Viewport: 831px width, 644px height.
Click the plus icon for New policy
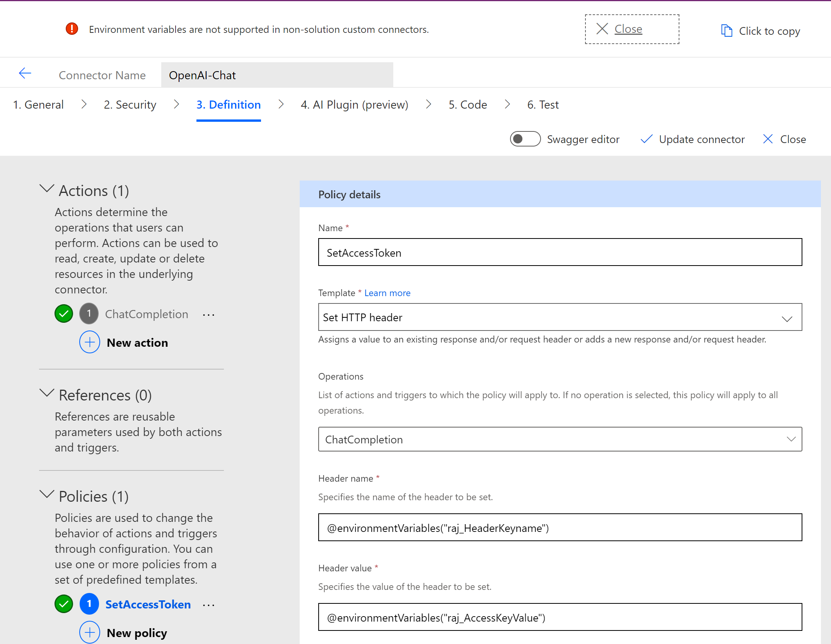pyautogui.click(x=90, y=632)
